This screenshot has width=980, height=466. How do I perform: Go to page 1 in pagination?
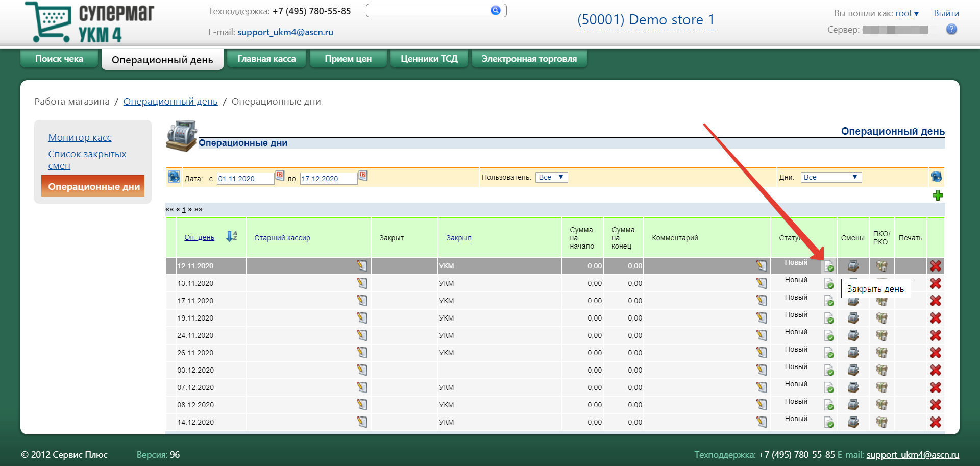click(184, 209)
